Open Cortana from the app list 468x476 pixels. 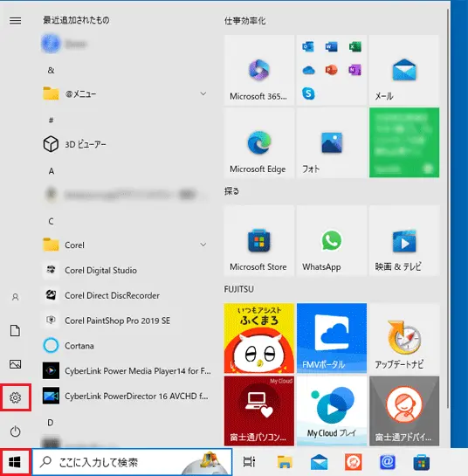coord(126,346)
